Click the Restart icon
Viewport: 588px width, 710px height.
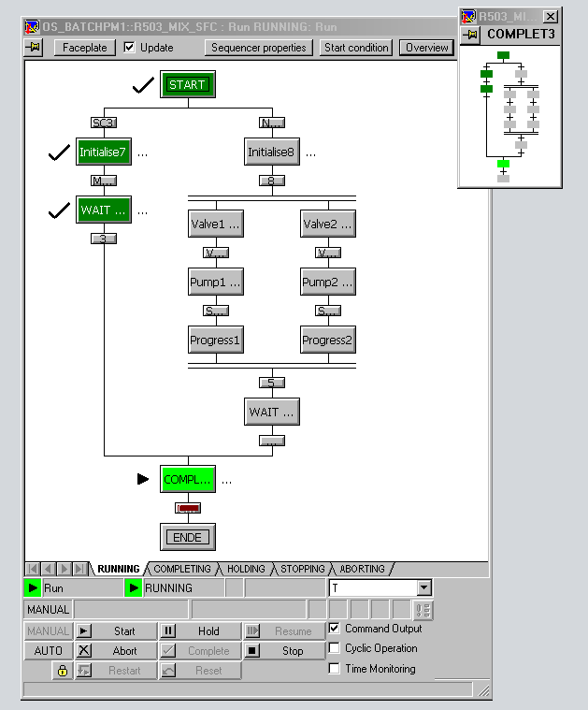pos(84,671)
